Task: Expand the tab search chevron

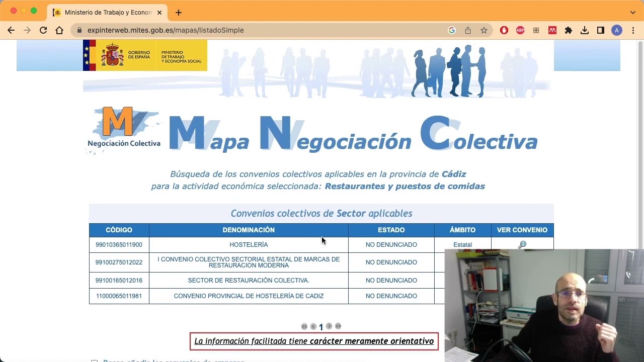Action: click(633, 12)
